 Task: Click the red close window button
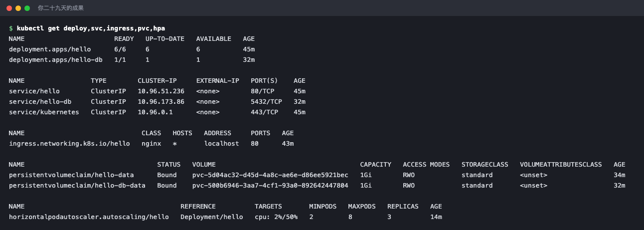click(9, 8)
